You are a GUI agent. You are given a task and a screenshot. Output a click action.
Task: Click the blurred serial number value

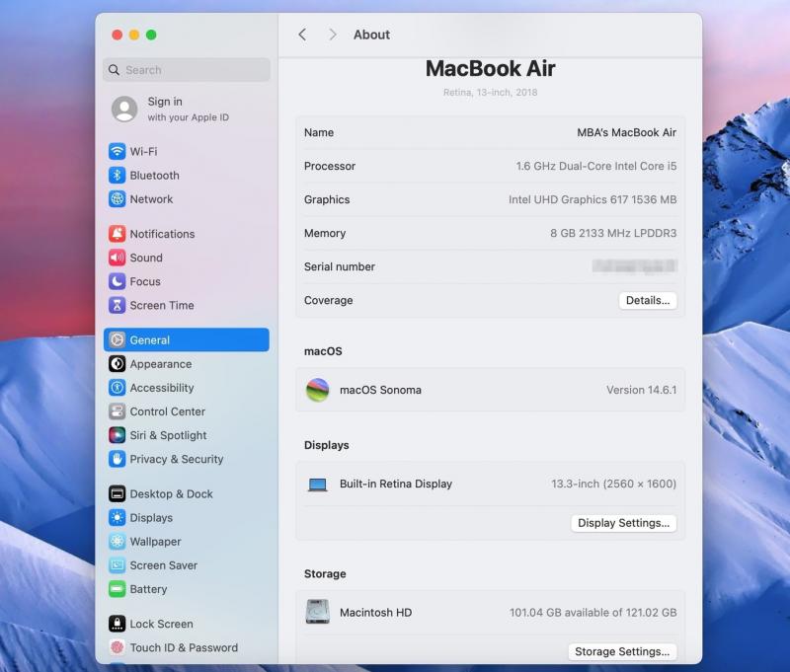634,265
